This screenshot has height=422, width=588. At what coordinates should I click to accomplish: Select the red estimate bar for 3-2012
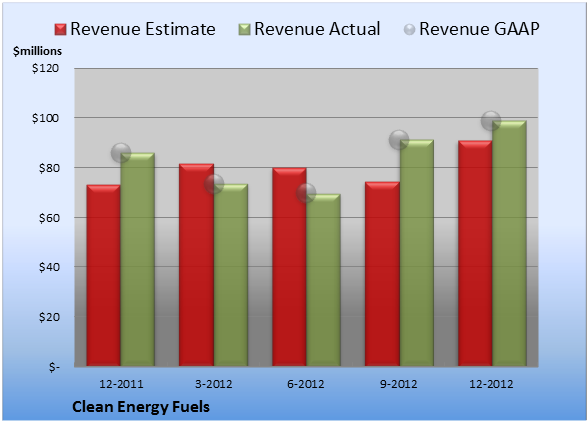(196, 265)
